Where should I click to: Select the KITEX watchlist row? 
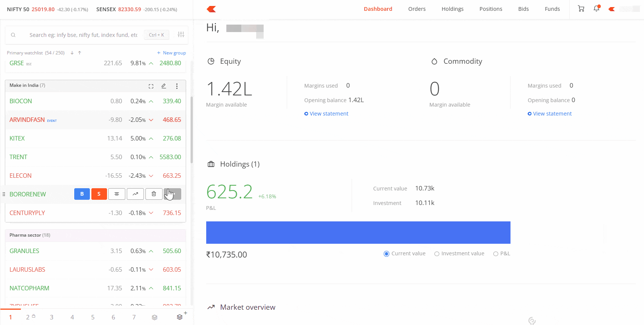(x=95, y=138)
